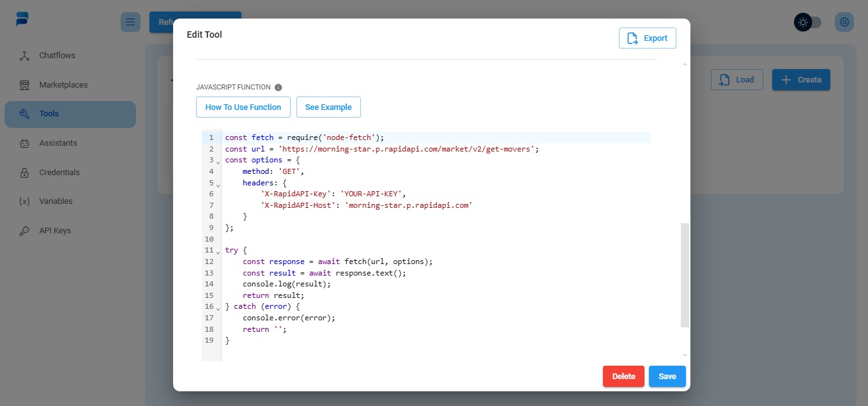Click the info icon beside JAVASCRIPT FUNCTION
The height and width of the screenshot is (406, 868).
(x=278, y=88)
